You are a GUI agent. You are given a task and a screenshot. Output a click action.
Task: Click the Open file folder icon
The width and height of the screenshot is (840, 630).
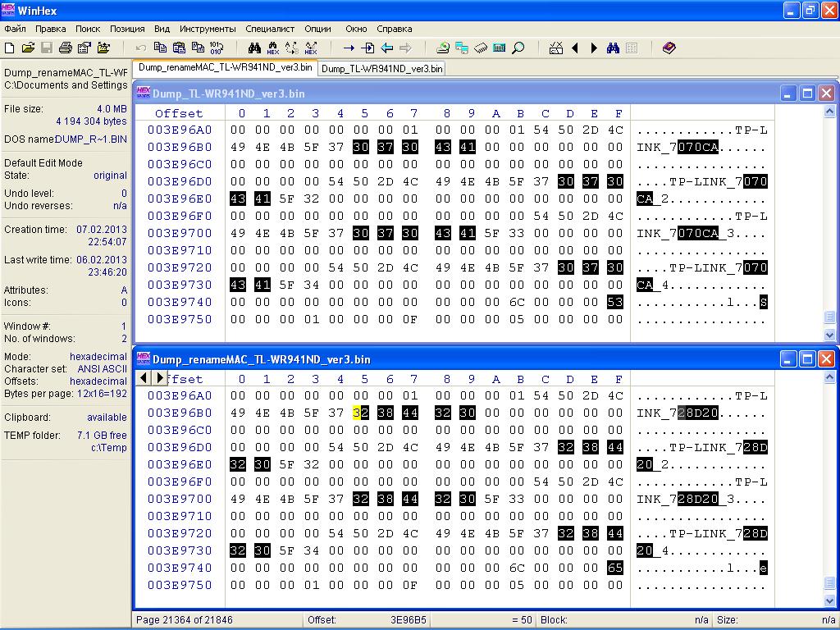pos(28,48)
